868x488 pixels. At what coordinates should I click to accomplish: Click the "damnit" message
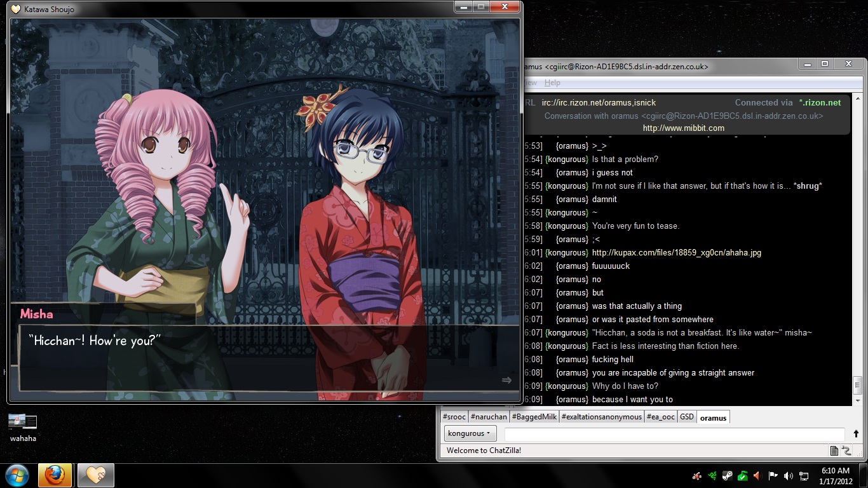pos(604,200)
